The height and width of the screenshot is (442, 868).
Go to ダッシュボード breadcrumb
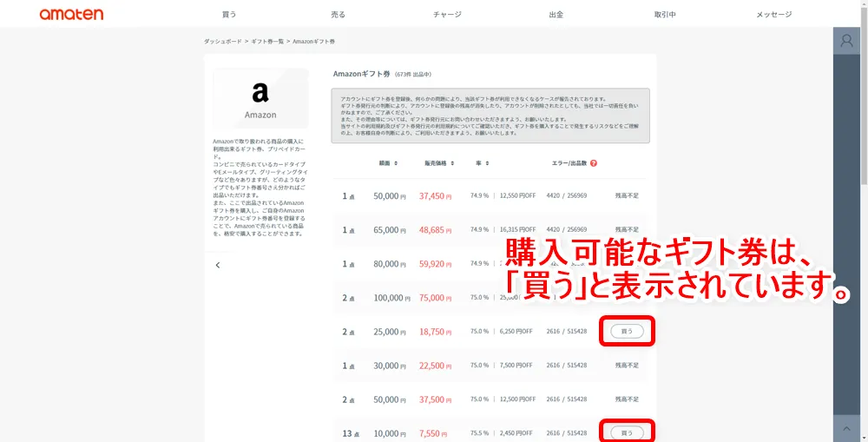tap(222, 42)
